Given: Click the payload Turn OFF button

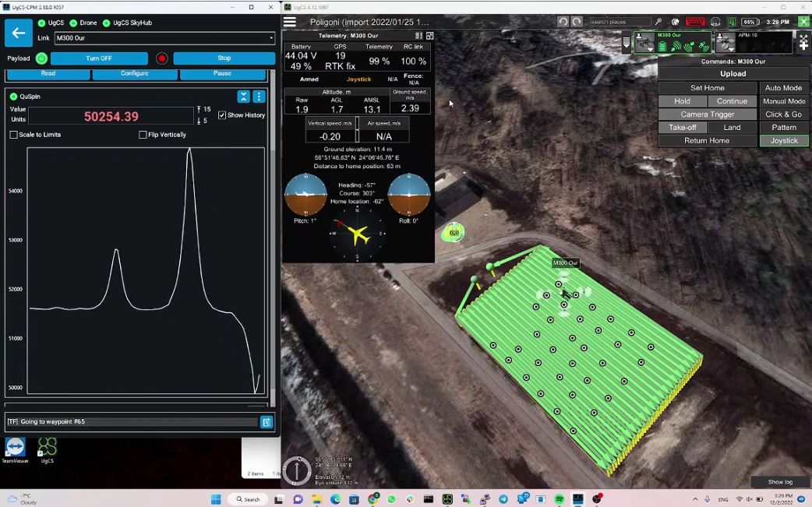Looking at the screenshot, I should click(99, 58).
